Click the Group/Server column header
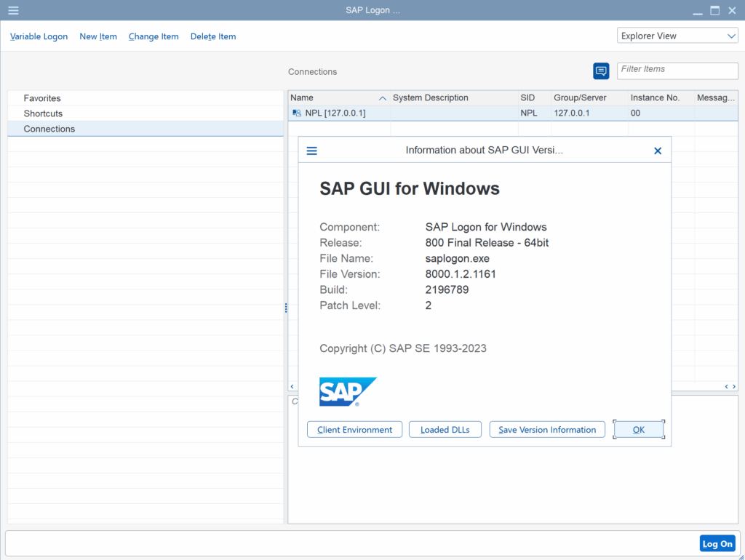The height and width of the screenshot is (560, 745). point(589,98)
